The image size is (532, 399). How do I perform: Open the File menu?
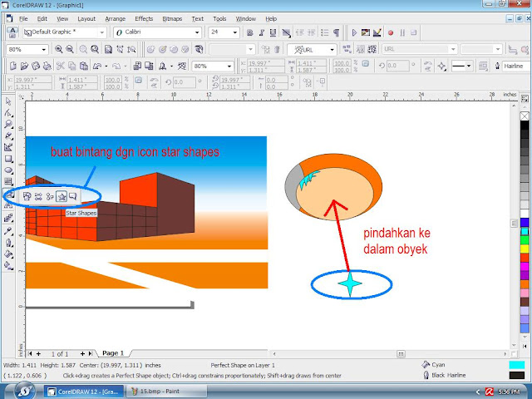[x=23, y=18]
